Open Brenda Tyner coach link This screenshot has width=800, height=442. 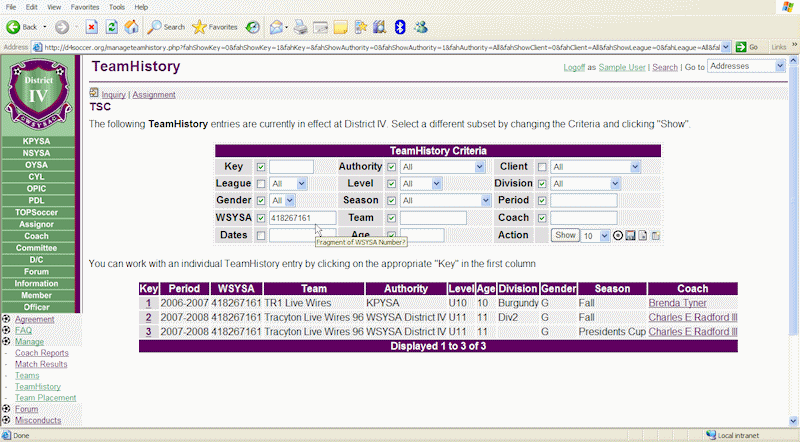coord(675,303)
